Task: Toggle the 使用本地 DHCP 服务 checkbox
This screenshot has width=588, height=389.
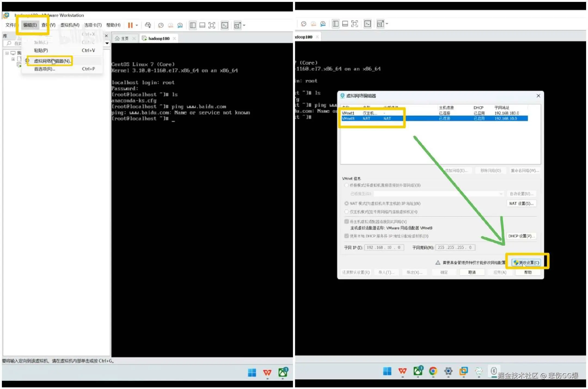Action: (x=347, y=236)
